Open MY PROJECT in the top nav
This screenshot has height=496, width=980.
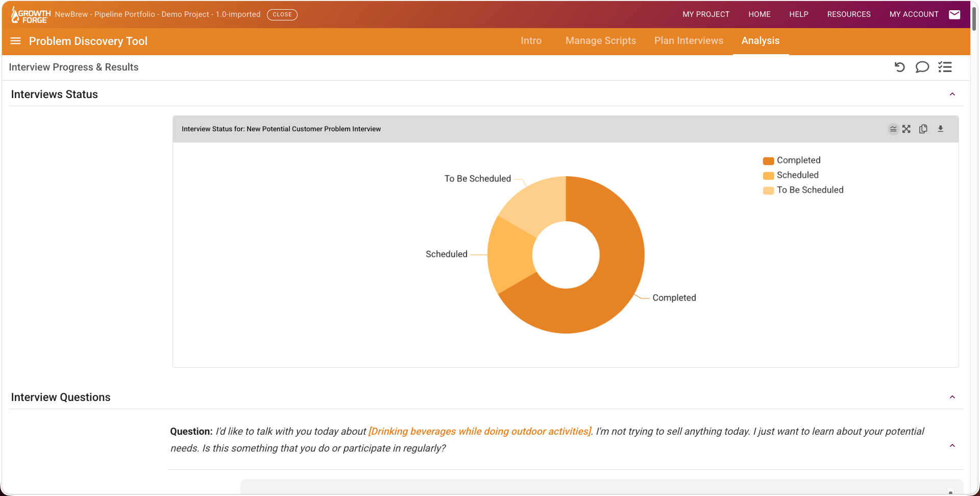pos(706,14)
